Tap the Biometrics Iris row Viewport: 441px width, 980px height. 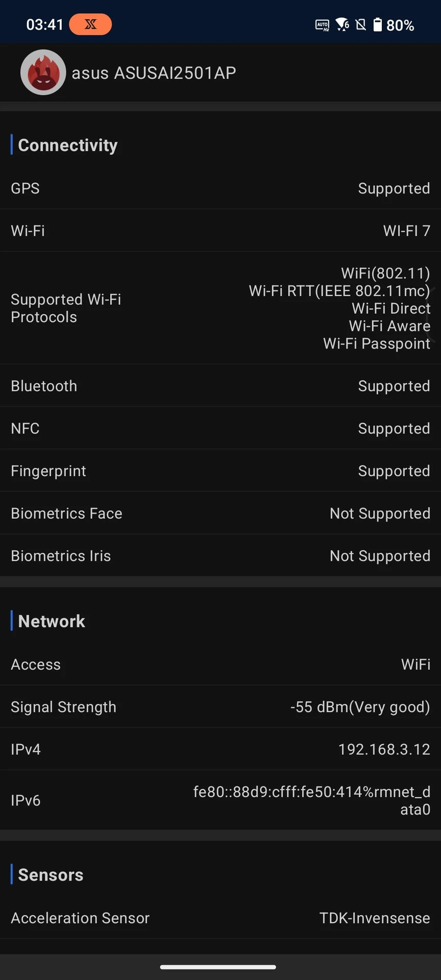tap(220, 555)
